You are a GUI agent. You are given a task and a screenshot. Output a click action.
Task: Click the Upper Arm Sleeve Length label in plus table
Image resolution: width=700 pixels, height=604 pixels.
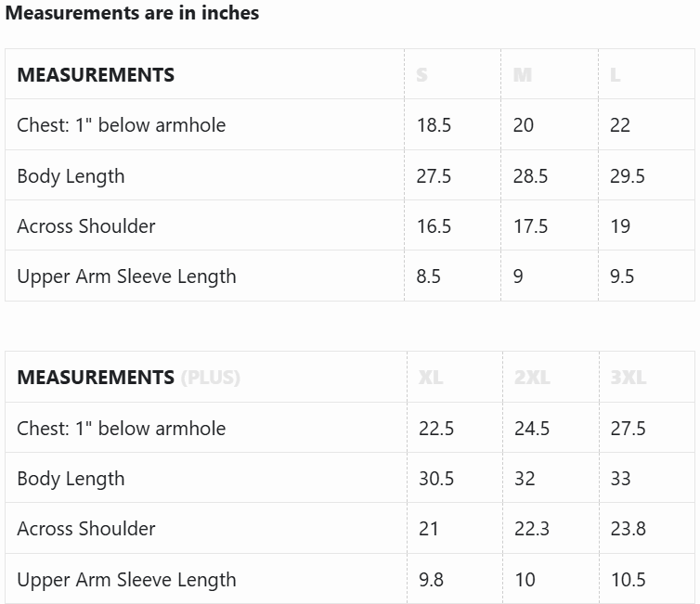(x=126, y=580)
